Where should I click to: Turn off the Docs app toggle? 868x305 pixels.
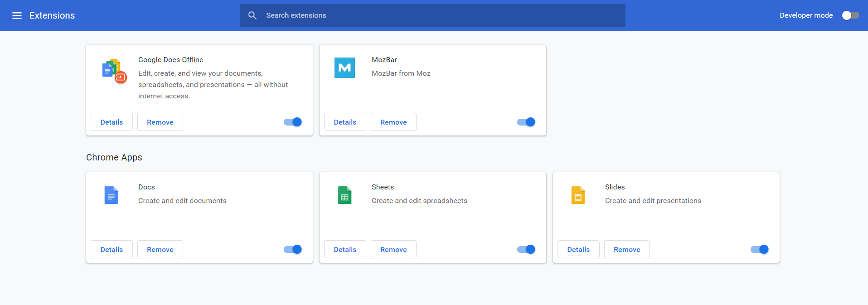pos(293,249)
